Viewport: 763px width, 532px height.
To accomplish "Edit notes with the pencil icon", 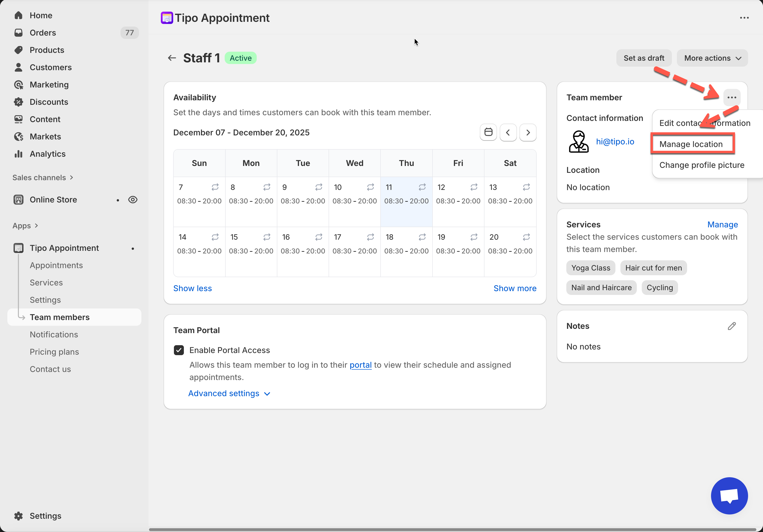I will [x=731, y=326].
